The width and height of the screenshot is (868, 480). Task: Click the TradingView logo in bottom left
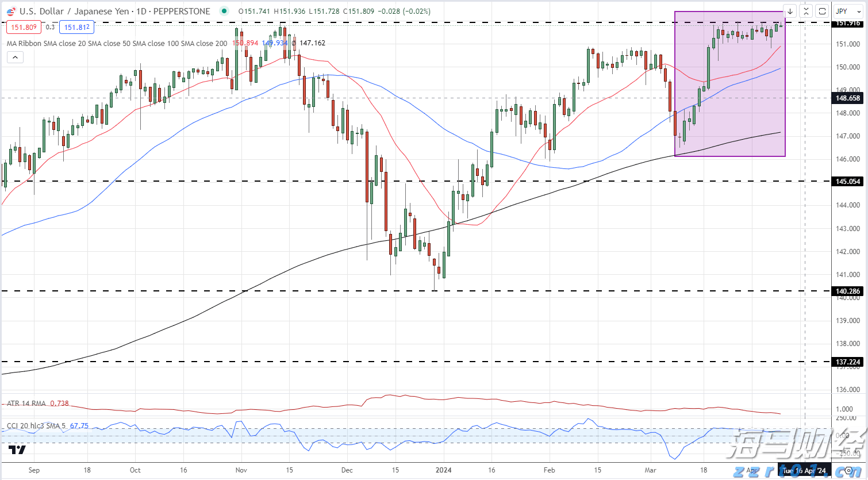pos(18,450)
